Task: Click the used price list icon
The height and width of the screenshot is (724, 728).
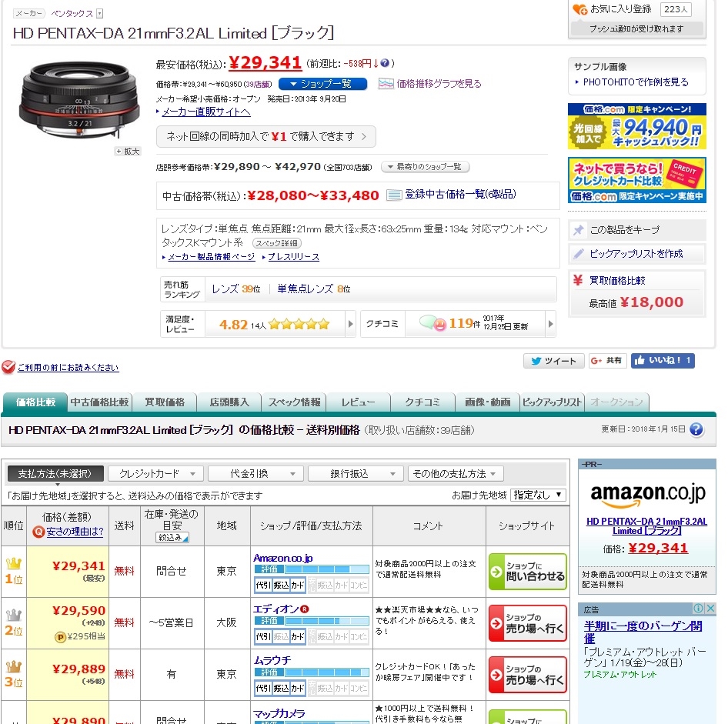Action: 394,195
